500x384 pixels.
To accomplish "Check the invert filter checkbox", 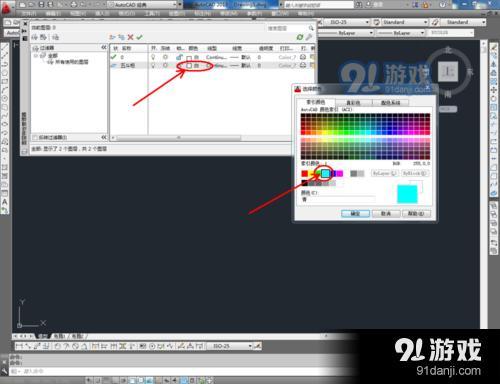I will click(35, 138).
